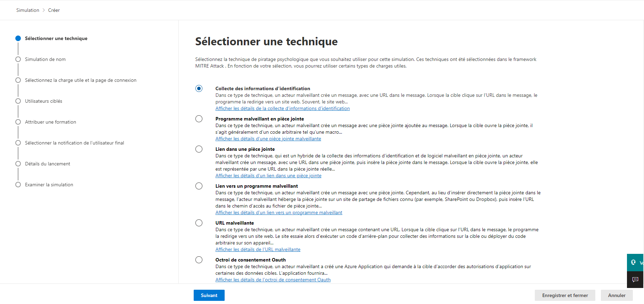Open Afficher les détails de l'URL malveillante link

258,249
